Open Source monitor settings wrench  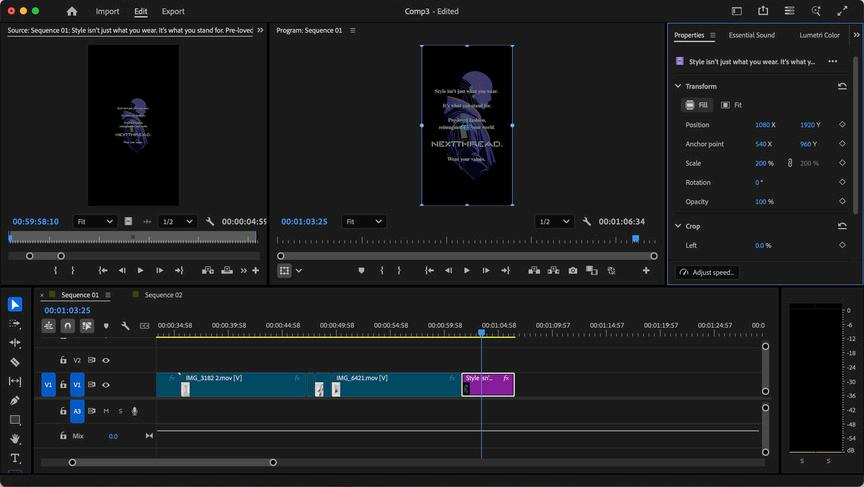coord(209,221)
